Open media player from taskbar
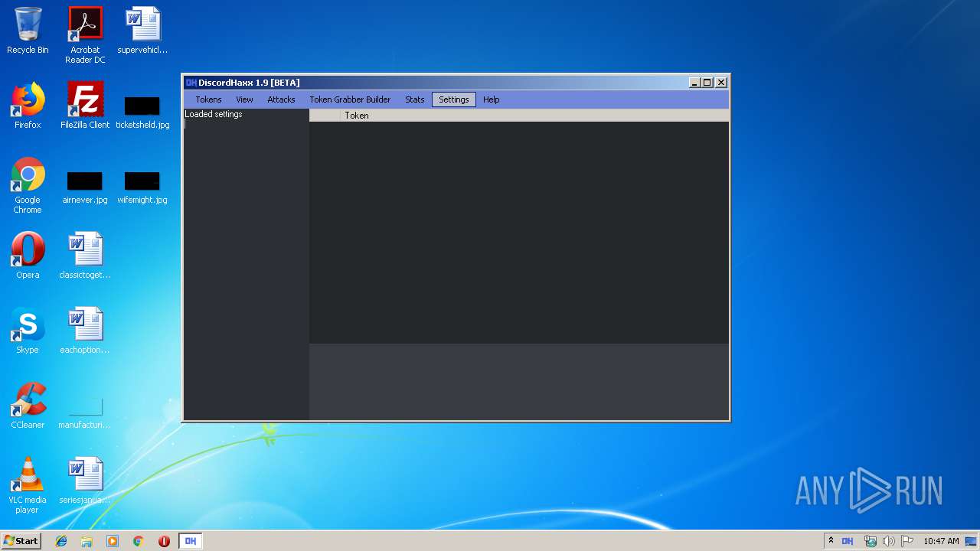The height and width of the screenshot is (551, 980). [113, 541]
